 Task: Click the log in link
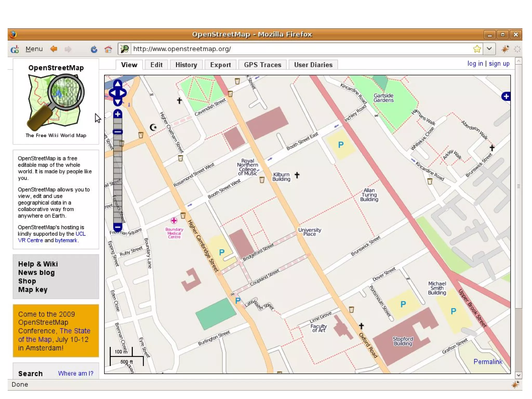click(x=475, y=64)
